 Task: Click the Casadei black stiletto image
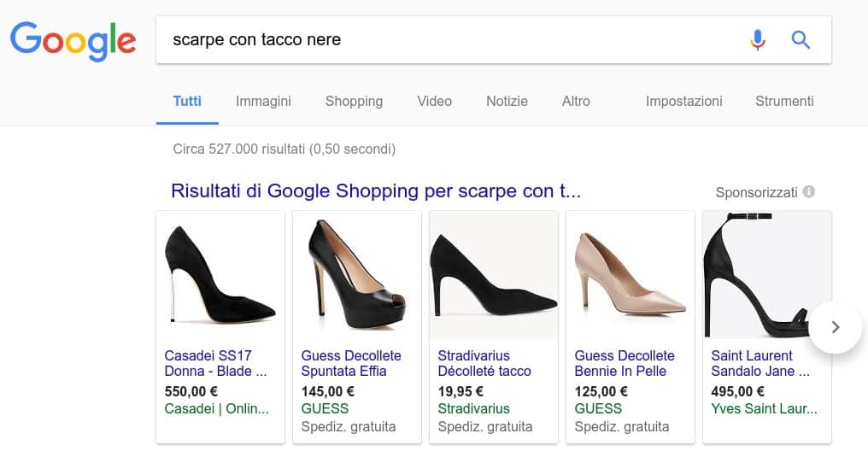220,275
